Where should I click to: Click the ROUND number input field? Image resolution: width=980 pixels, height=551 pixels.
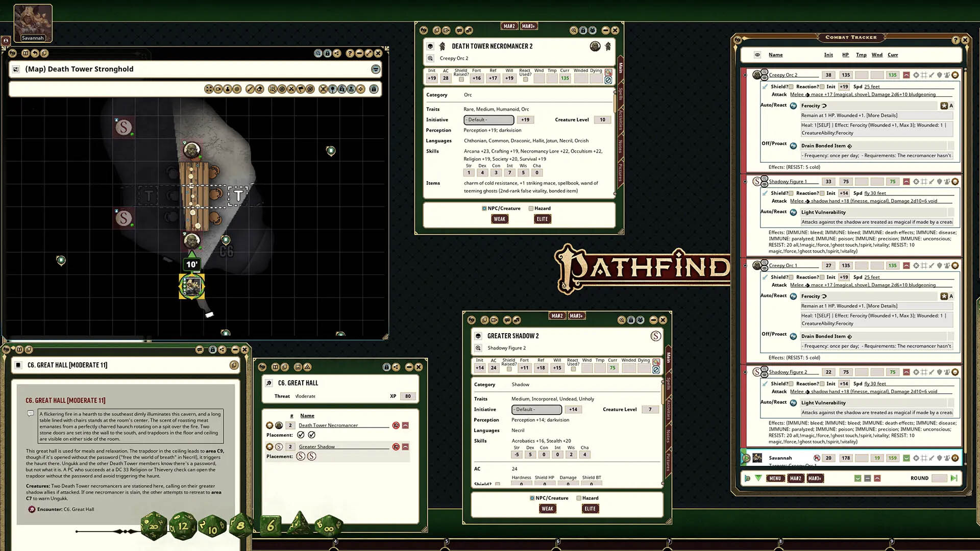[939, 478]
